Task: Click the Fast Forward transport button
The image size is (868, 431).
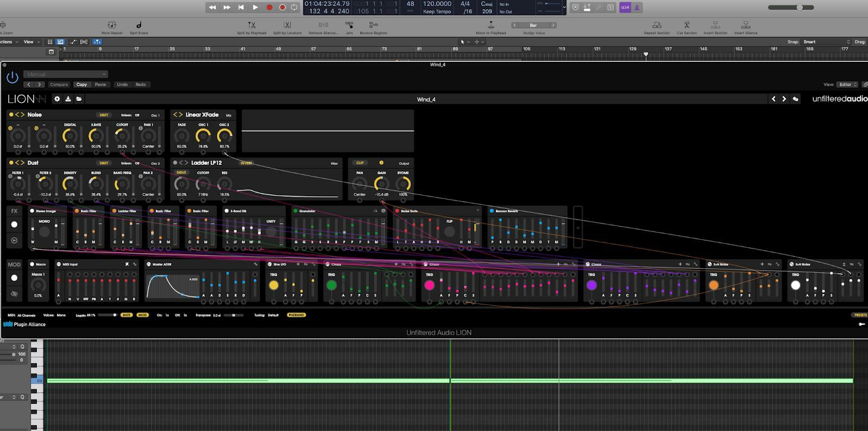Action: coord(227,7)
